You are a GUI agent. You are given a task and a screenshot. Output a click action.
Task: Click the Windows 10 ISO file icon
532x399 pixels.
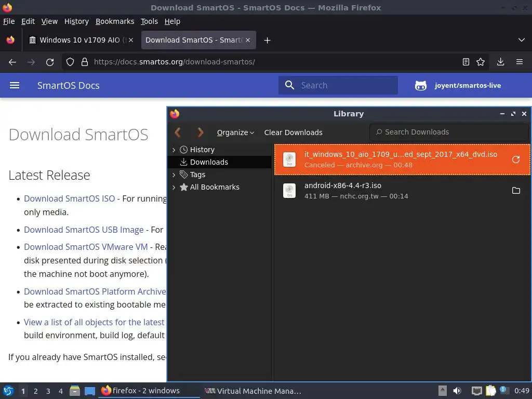(289, 159)
